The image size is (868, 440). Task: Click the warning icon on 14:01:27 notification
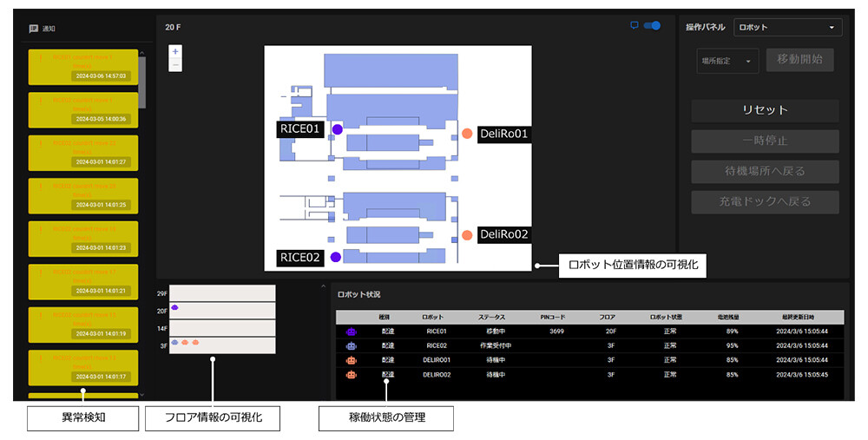pos(41,143)
